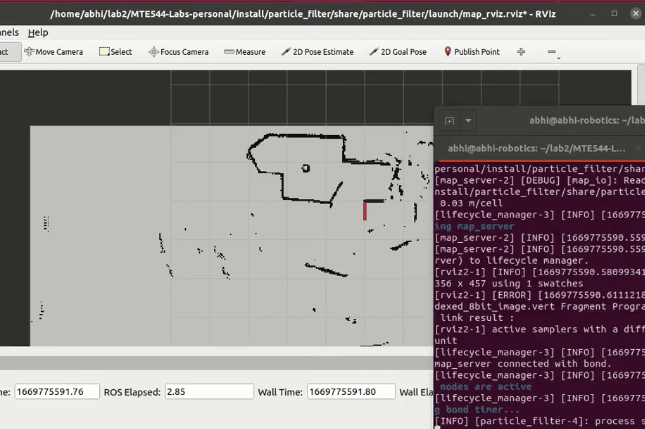The width and height of the screenshot is (645, 429).
Task: Click the 2D Pose Estimate tool
Action: pos(317,52)
